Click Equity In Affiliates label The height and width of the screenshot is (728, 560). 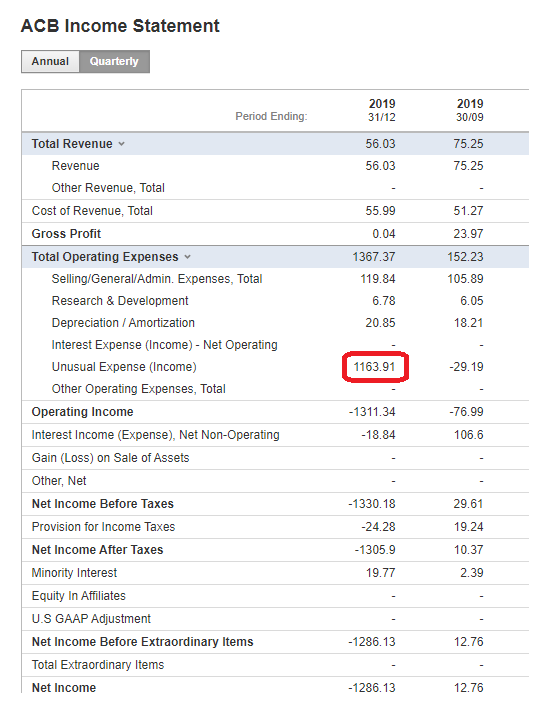[x=78, y=596]
